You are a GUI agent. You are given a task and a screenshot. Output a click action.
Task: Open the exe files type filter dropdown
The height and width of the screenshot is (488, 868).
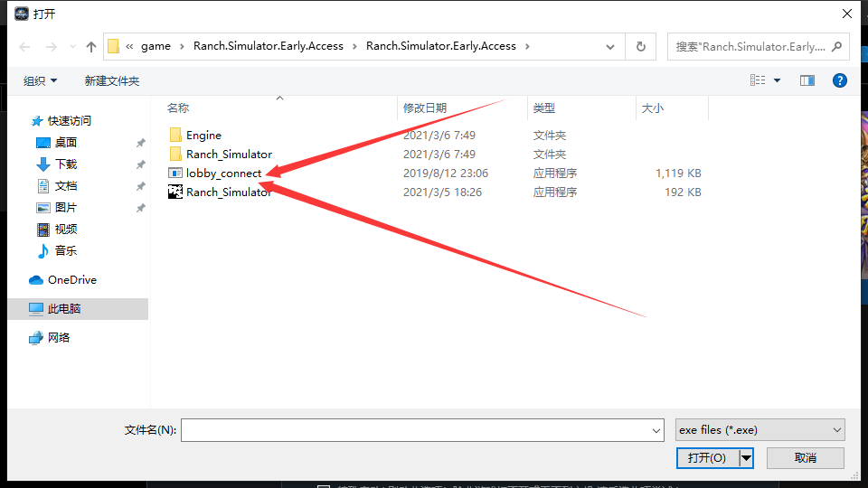click(760, 430)
